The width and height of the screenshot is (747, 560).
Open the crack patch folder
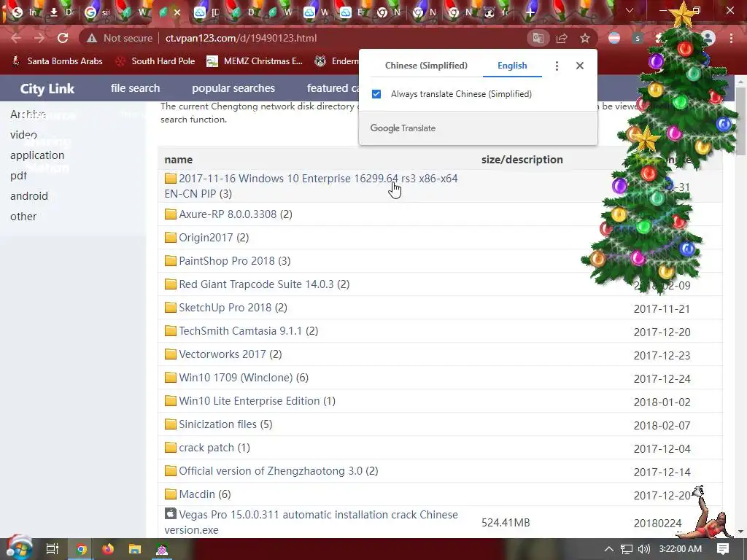pyautogui.click(x=207, y=448)
